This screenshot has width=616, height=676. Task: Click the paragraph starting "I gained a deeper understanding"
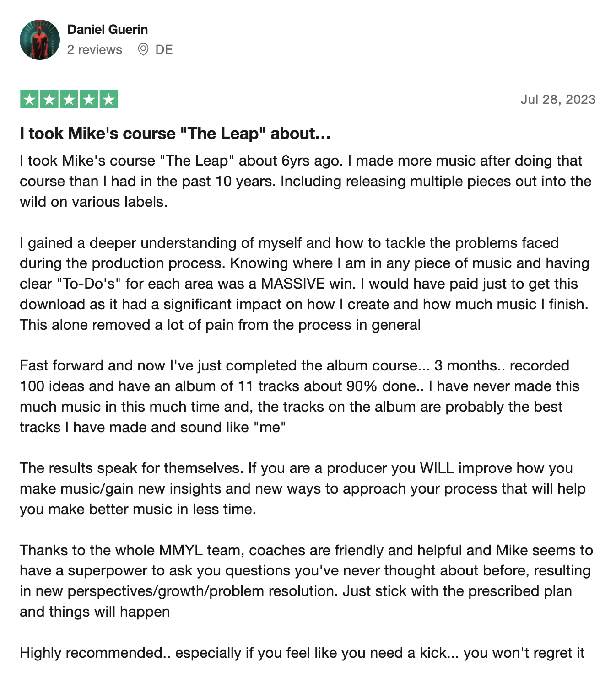tap(305, 284)
